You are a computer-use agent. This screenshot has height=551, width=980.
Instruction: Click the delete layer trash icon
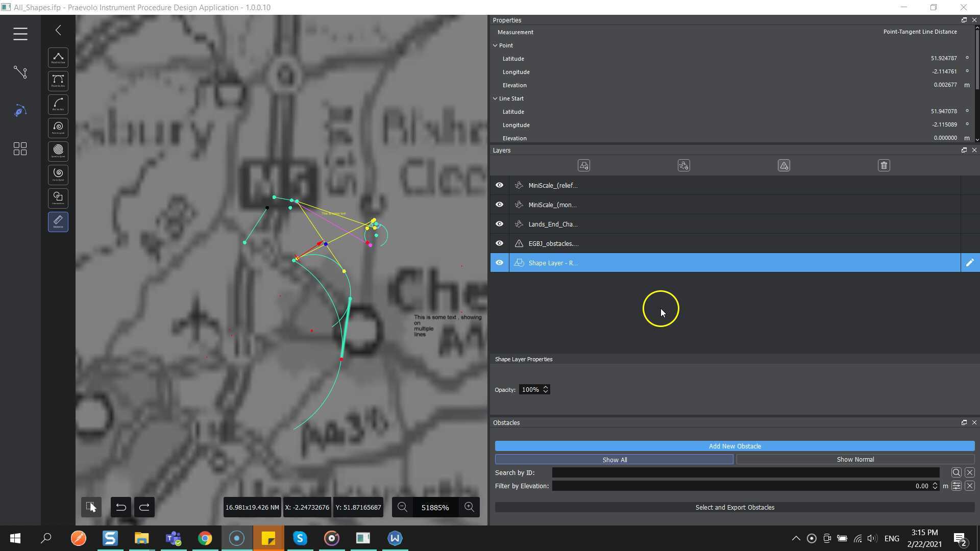[884, 165]
